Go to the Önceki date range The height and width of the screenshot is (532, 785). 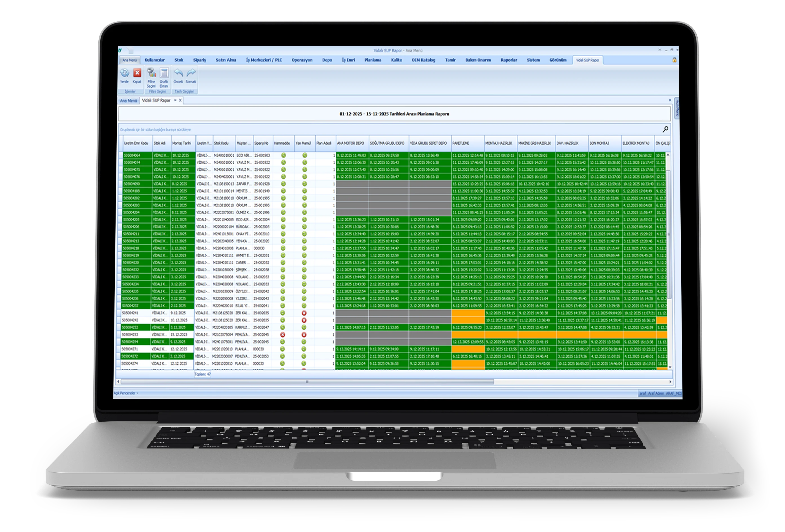(178, 73)
